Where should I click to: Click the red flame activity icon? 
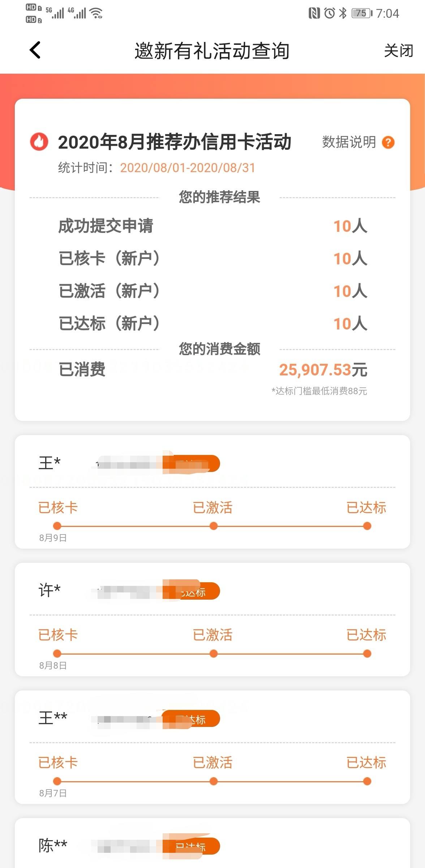click(x=39, y=141)
